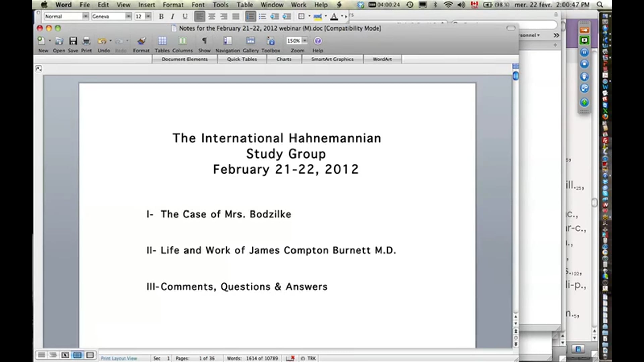Toggle bold formatting
The width and height of the screenshot is (644, 362).
[161, 16]
